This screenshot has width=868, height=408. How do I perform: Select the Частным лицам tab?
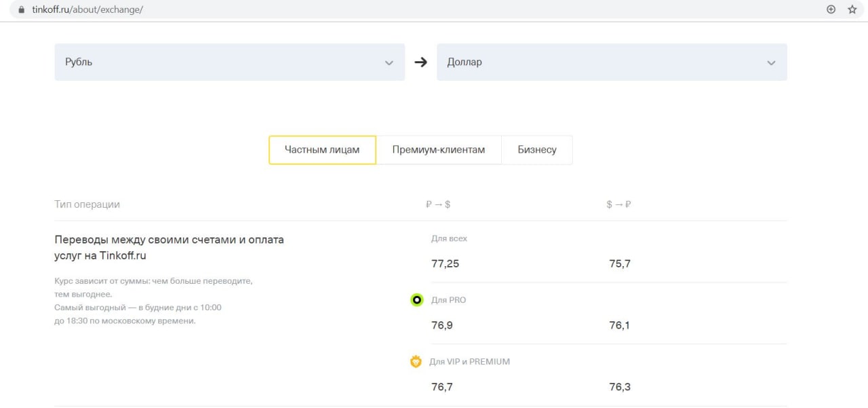(322, 150)
